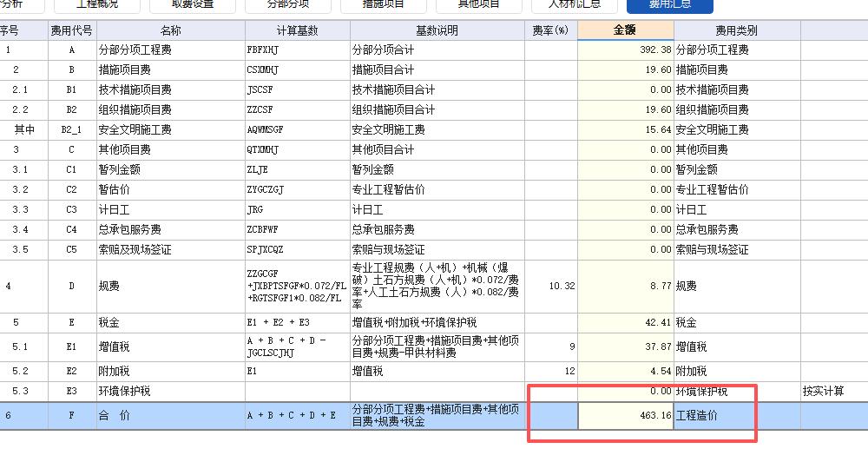Click the 基数说明 column header

point(437,30)
